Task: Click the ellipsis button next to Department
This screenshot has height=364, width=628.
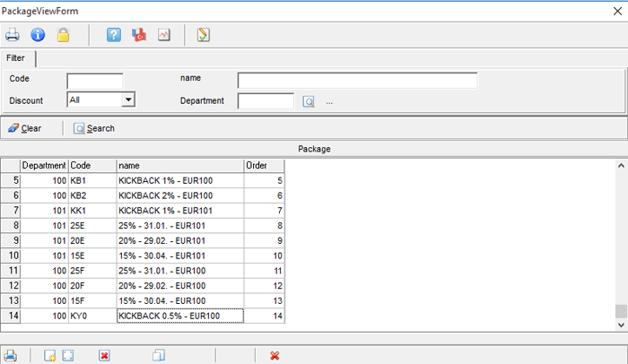Action: coord(329,102)
